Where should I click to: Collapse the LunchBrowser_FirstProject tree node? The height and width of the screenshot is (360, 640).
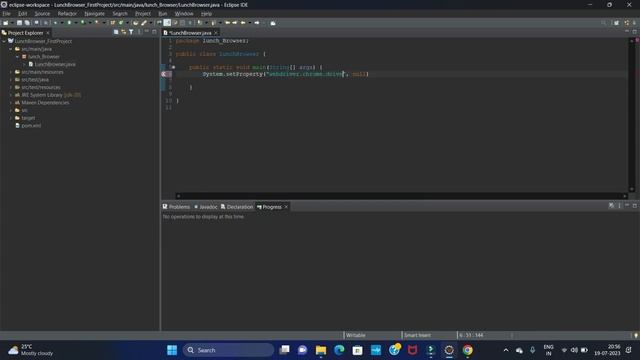point(4,41)
